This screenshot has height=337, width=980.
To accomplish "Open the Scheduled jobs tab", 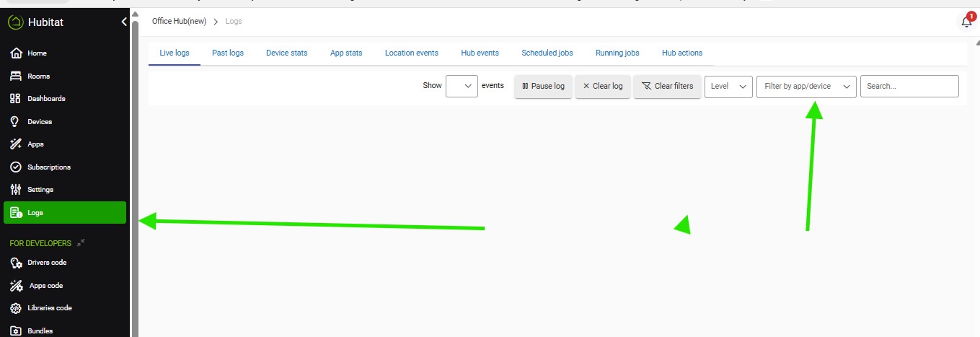I will point(547,53).
